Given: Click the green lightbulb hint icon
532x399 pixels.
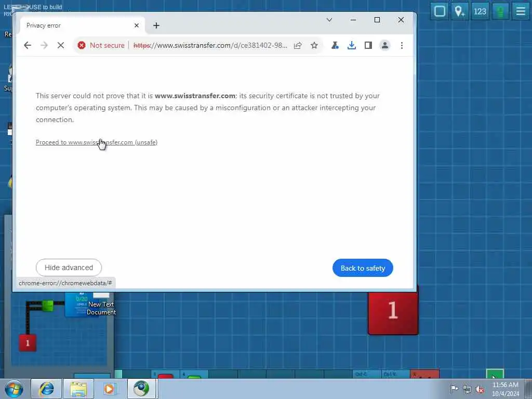Looking at the screenshot, I should tap(500, 11).
